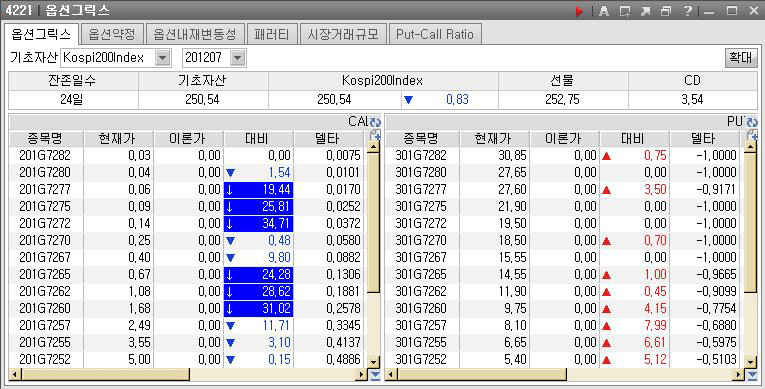Image resolution: width=765 pixels, height=389 pixels.
Task: Minimize the 옵션그릭스 window
Action: [x=709, y=11]
